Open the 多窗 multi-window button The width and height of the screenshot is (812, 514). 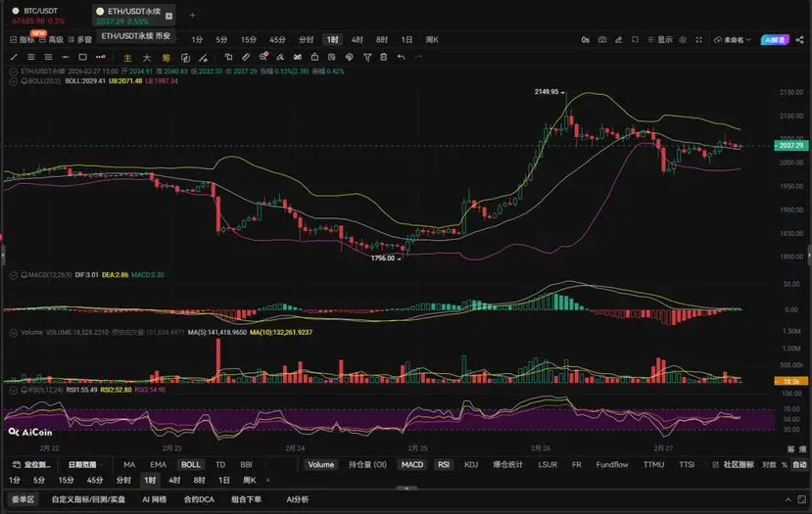click(x=79, y=40)
